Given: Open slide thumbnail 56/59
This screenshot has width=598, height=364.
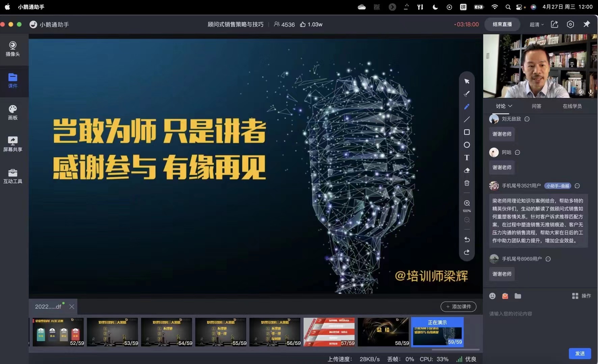Looking at the screenshot, I should point(275,332).
